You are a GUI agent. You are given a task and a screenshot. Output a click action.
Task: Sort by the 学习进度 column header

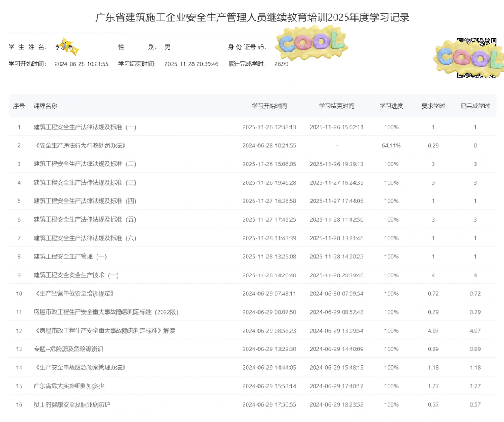(x=391, y=105)
